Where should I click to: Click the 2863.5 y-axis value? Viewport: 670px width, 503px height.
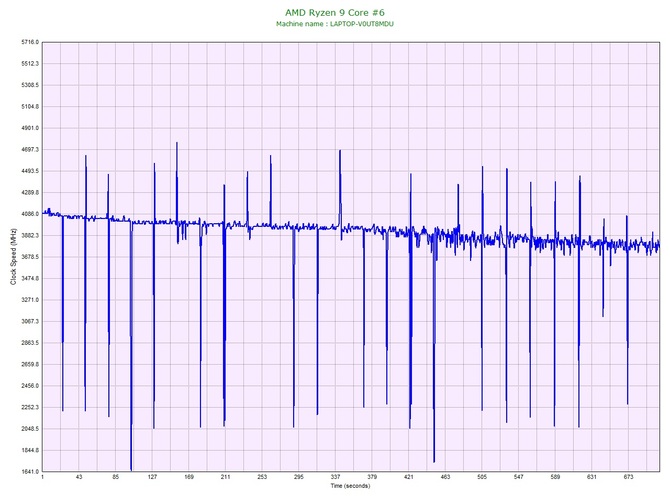tap(30, 343)
